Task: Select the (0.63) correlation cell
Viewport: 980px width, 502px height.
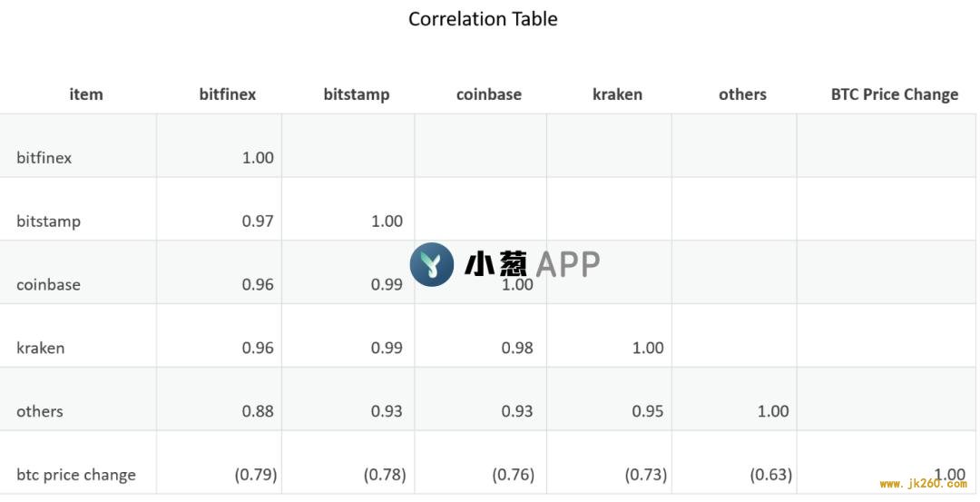Action: [771, 475]
